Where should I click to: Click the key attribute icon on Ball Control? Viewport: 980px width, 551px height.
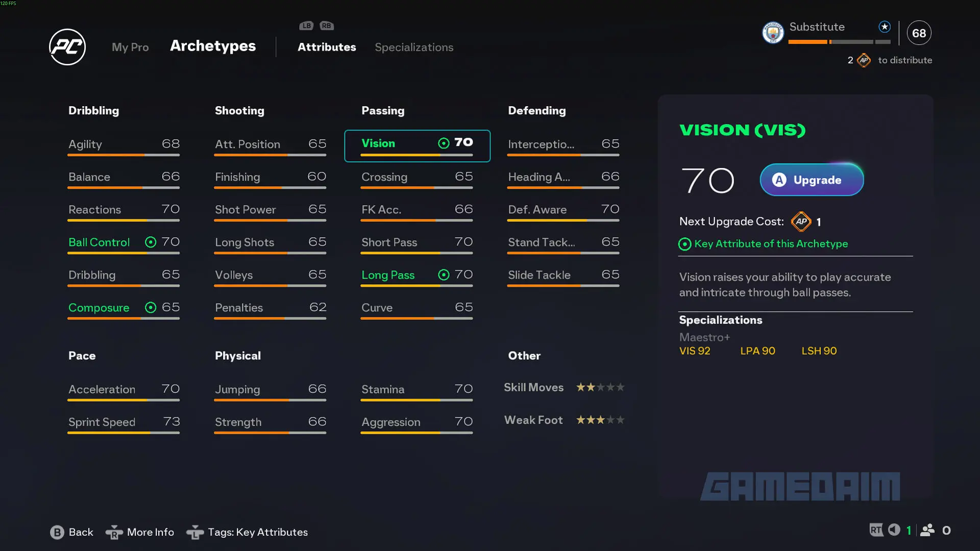click(151, 242)
